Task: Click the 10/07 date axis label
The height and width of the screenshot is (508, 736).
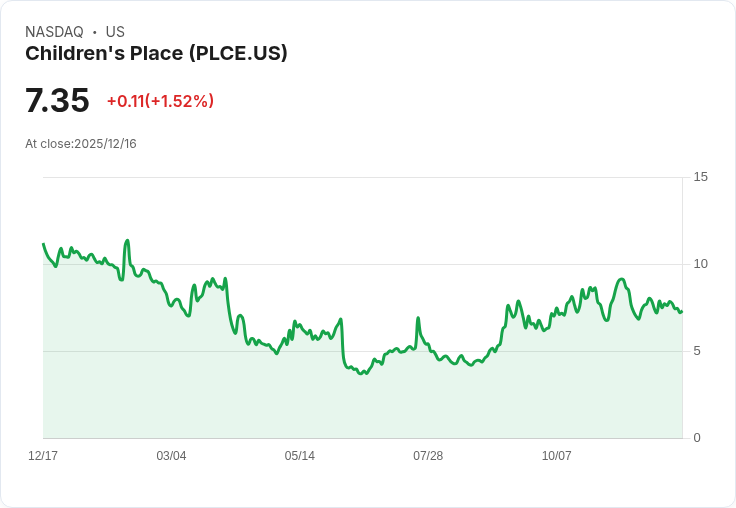Action: pos(556,456)
